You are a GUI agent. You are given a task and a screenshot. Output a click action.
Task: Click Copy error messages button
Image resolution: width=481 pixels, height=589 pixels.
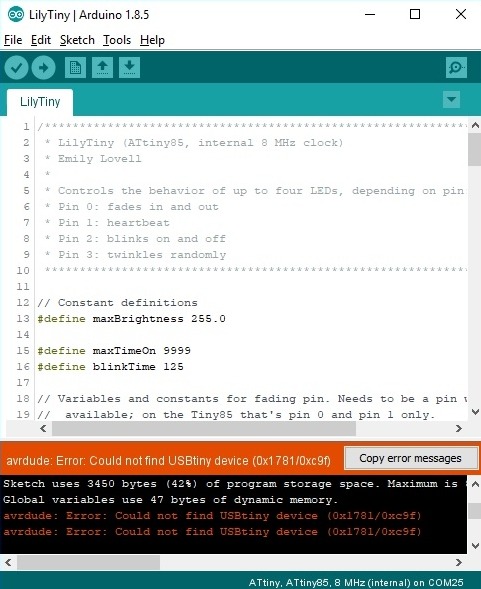click(x=411, y=458)
